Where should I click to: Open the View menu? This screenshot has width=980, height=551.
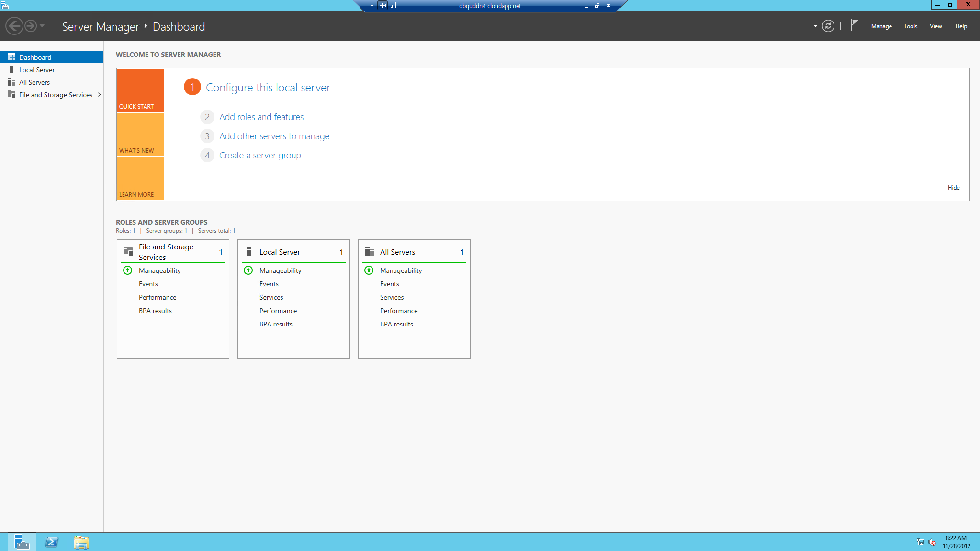coord(935,26)
